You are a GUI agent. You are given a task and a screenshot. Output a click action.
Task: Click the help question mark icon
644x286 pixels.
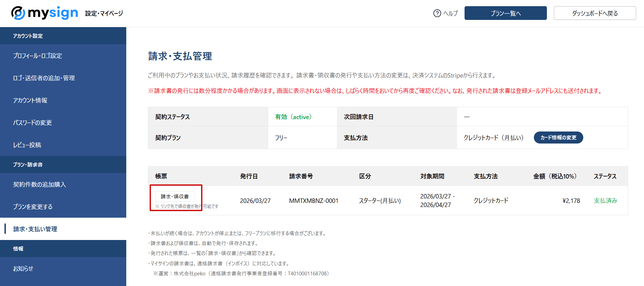pos(437,13)
